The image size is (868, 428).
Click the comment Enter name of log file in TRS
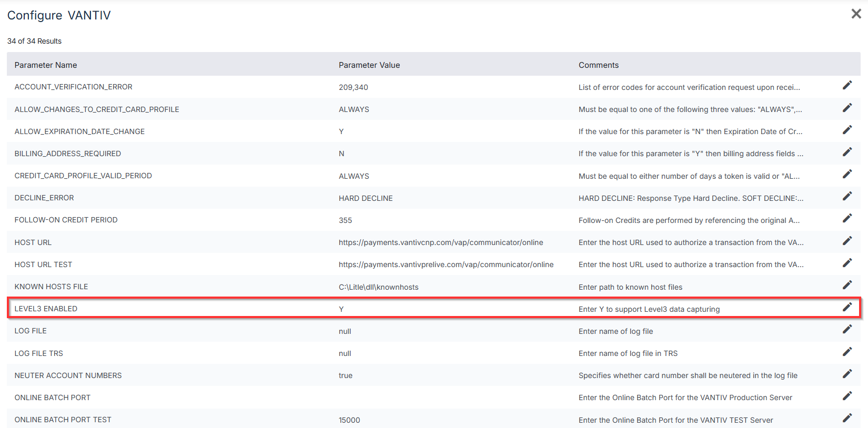click(628, 353)
